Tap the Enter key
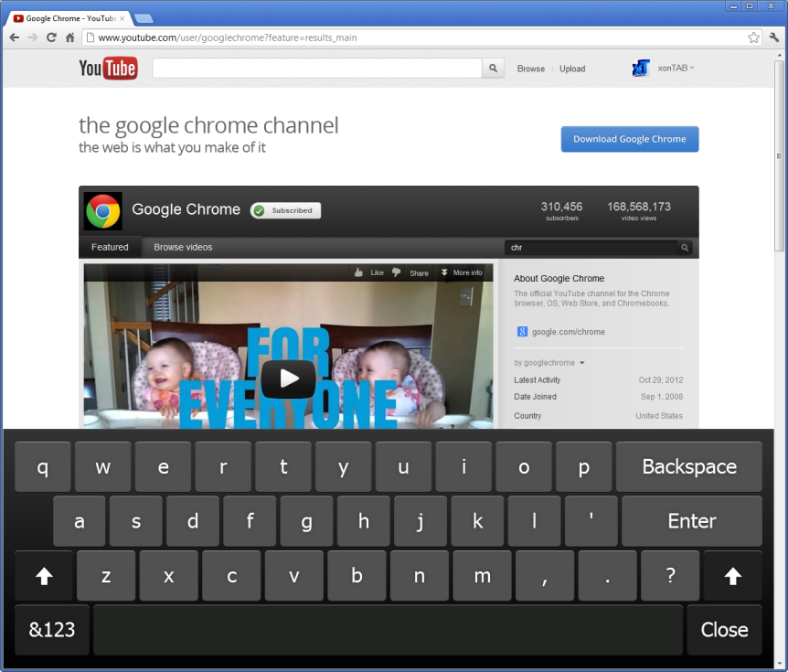This screenshot has height=672, width=788. (x=691, y=521)
